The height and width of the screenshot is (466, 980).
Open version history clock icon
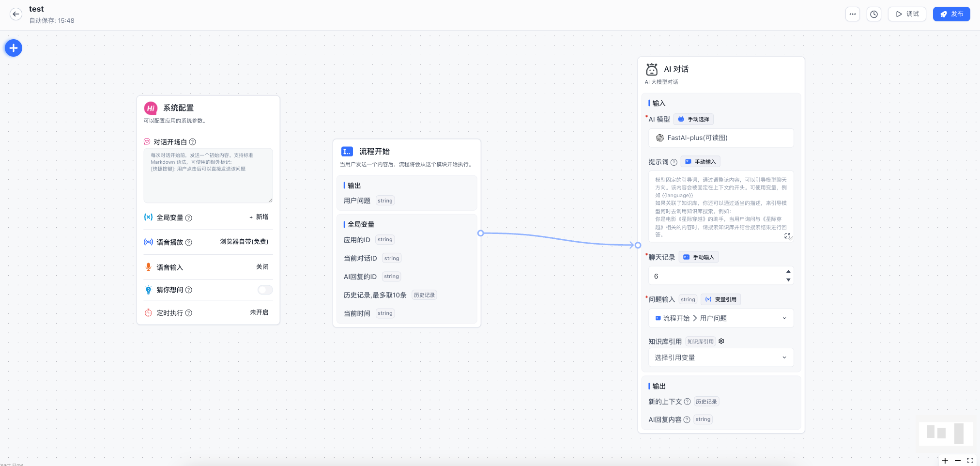tap(874, 14)
